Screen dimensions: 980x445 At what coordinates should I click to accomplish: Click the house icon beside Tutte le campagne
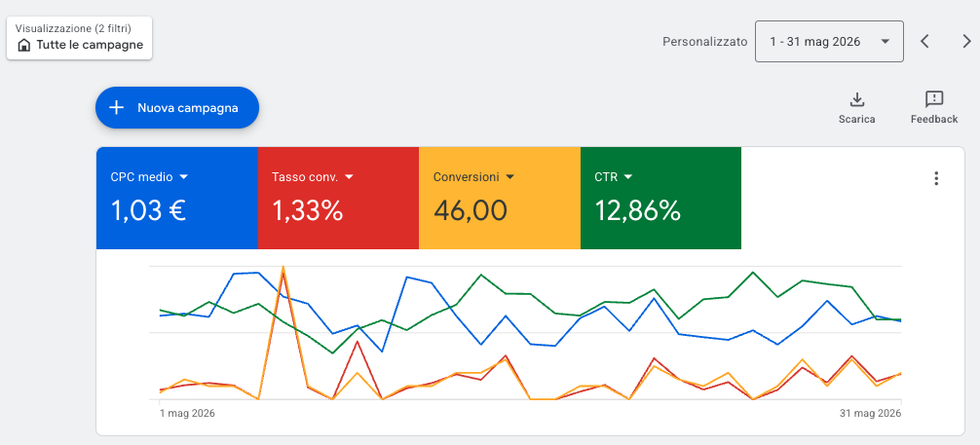pyautogui.click(x=23, y=45)
